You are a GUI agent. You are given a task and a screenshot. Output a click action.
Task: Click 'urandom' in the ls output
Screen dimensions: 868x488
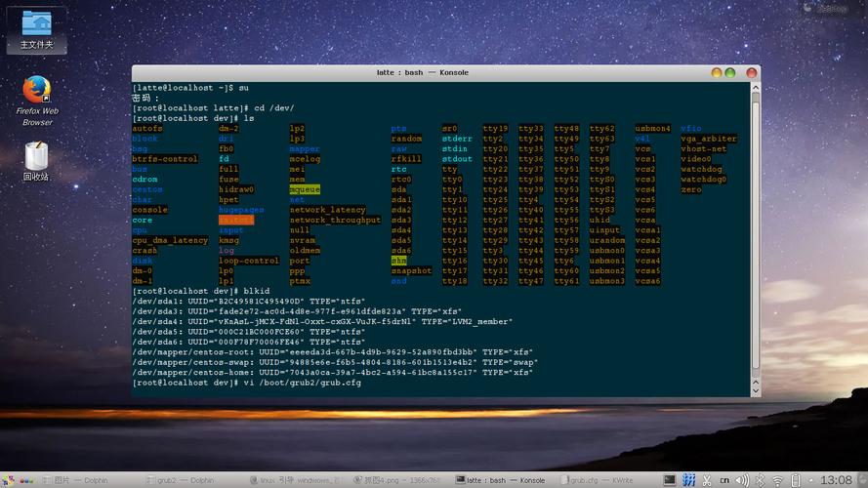point(607,240)
